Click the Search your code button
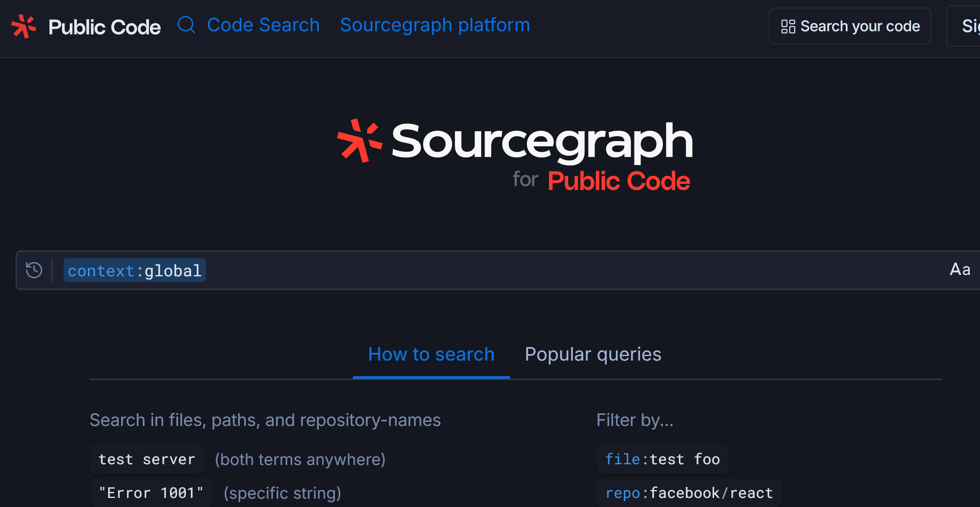This screenshot has width=980, height=507. 850,26
